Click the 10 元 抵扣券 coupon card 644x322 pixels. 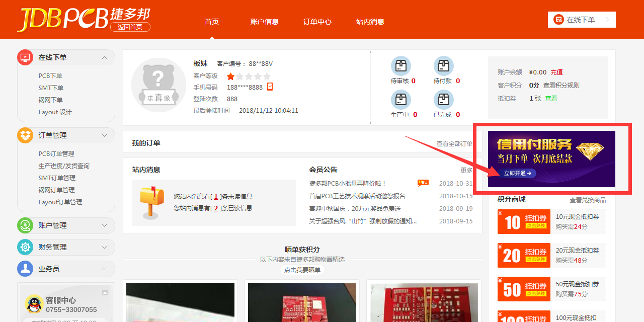click(524, 222)
